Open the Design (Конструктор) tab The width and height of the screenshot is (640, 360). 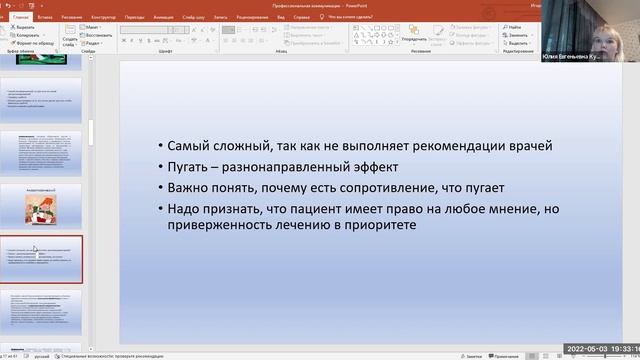click(103, 17)
